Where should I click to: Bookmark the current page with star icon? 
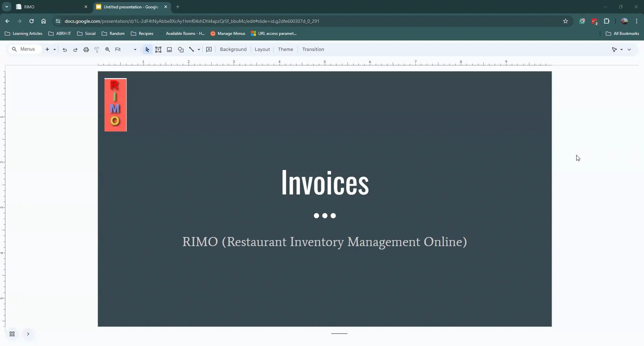tap(566, 21)
